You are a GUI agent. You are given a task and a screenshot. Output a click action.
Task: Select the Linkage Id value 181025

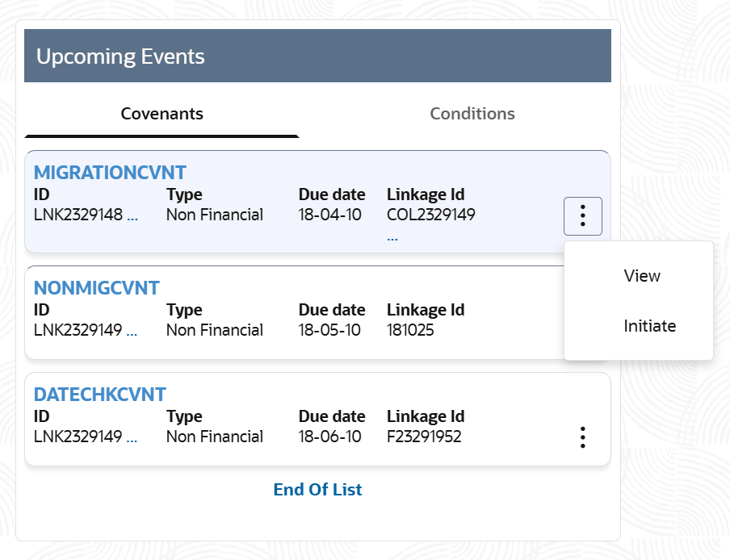tap(410, 331)
